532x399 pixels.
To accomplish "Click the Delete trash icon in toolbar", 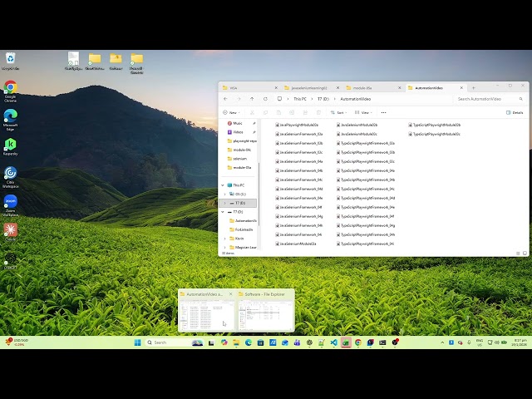I will click(318, 113).
